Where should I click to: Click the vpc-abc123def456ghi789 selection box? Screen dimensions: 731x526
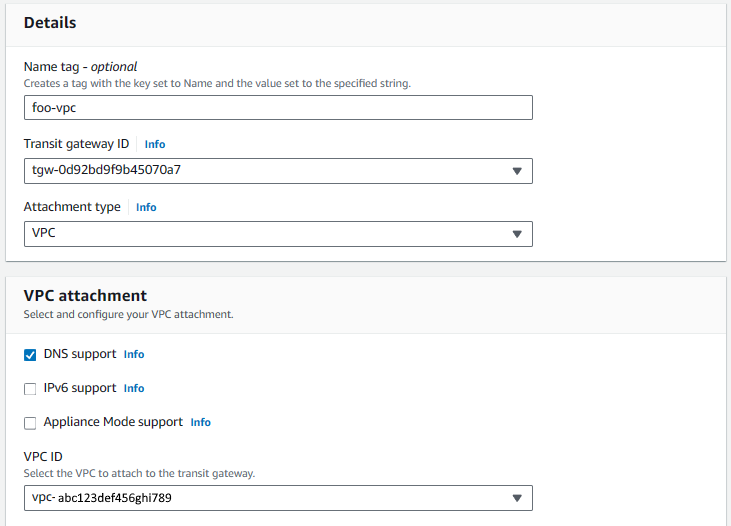click(x=278, y=498)
